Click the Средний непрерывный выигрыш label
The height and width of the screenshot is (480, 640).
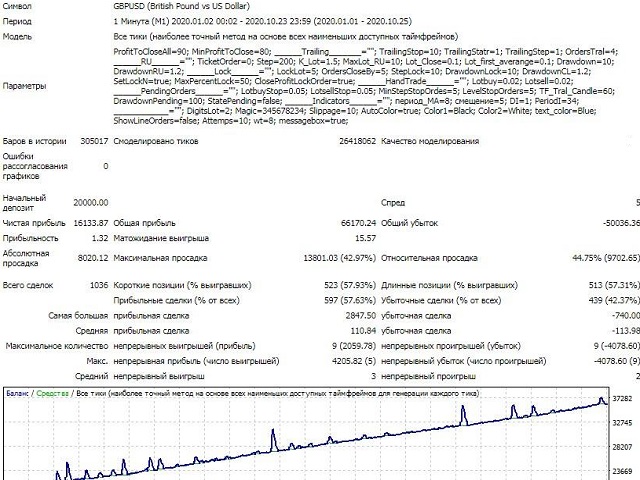(140, 376)
